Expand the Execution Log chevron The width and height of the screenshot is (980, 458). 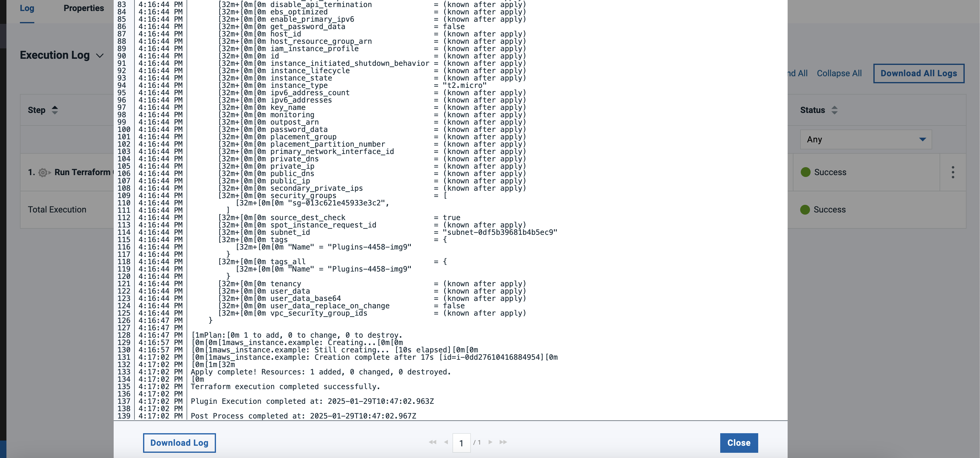click(x=100, y=55)
